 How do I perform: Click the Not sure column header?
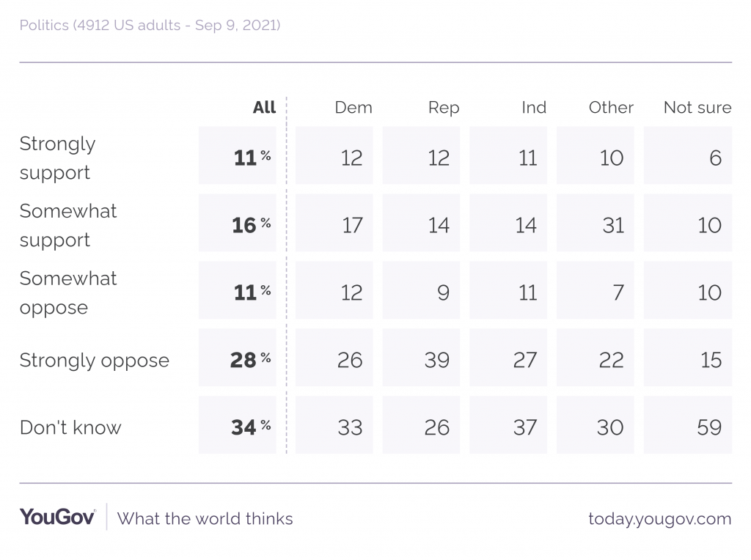[x=697, y=108]
